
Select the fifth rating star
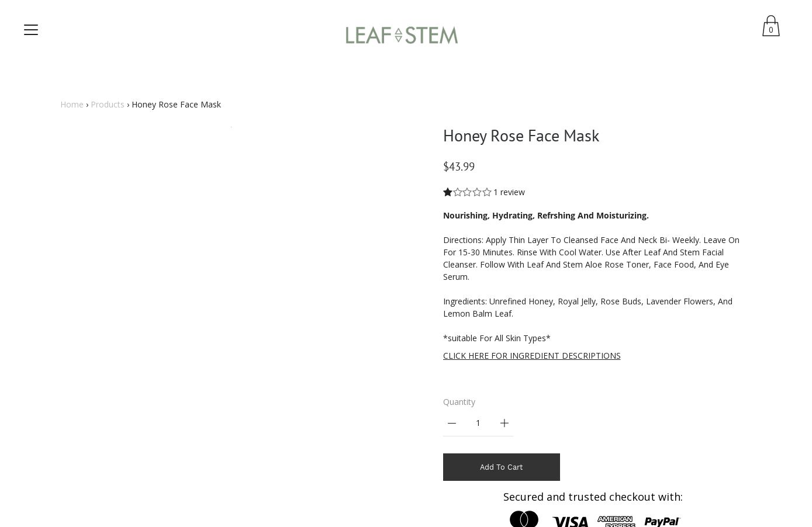coord(487,192)
